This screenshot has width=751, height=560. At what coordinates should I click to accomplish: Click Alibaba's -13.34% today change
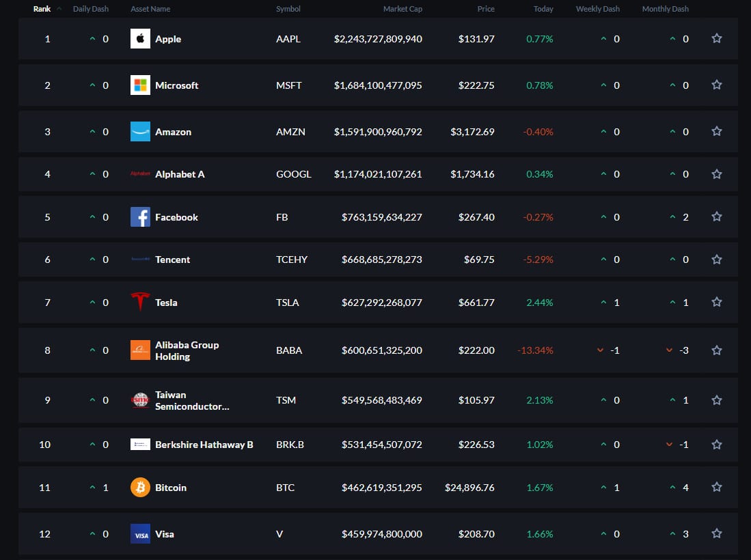[535, 350]
